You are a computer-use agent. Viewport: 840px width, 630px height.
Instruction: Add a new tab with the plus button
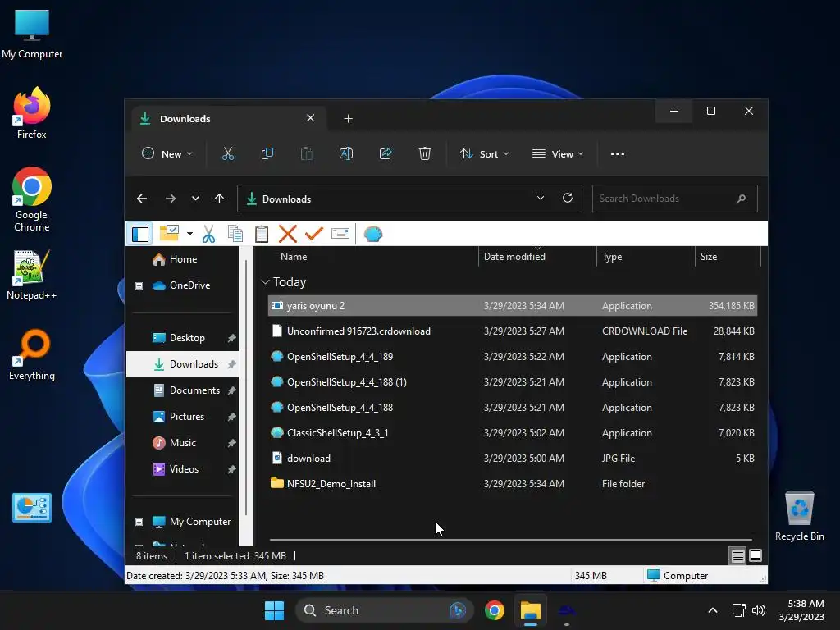pyautogui.click(x=348, y=119)
